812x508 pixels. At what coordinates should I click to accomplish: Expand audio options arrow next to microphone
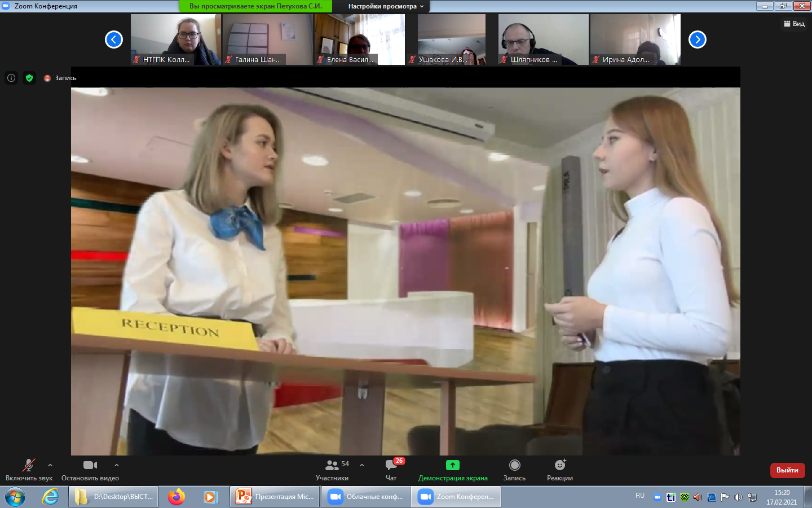tap(50, 465)
